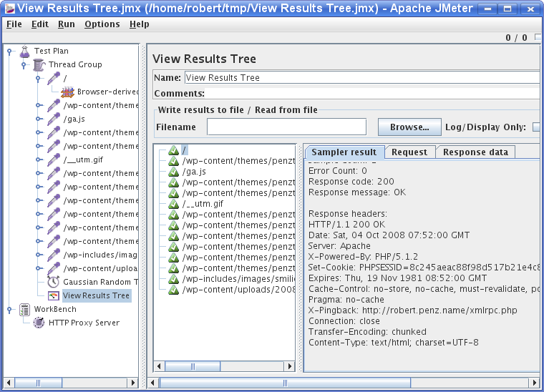
Task: Click the main panel scrollbar's right arrow
Action: (535, 383)
